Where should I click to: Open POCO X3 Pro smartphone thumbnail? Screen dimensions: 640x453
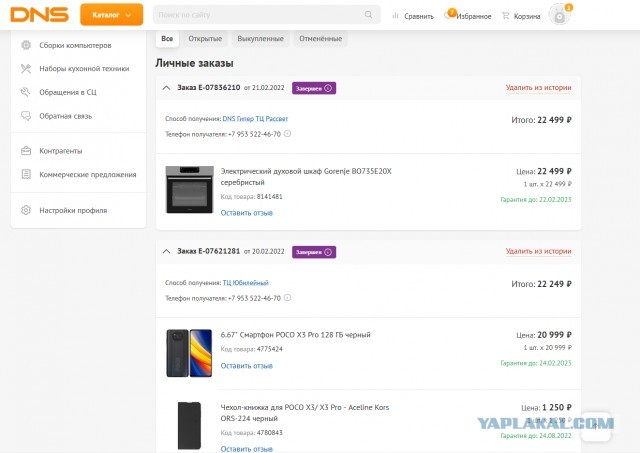pyautogui.click(x=189, y=353)
